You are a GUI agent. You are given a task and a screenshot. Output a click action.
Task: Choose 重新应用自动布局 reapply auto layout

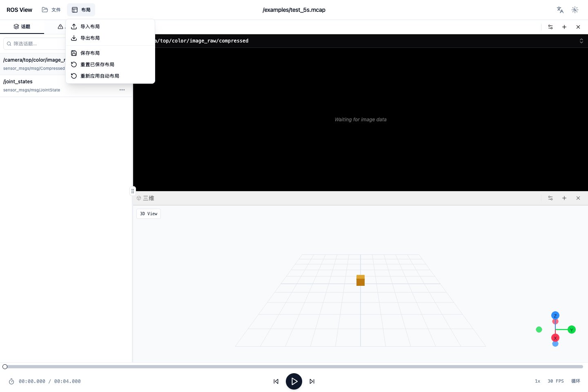point(110,76)
